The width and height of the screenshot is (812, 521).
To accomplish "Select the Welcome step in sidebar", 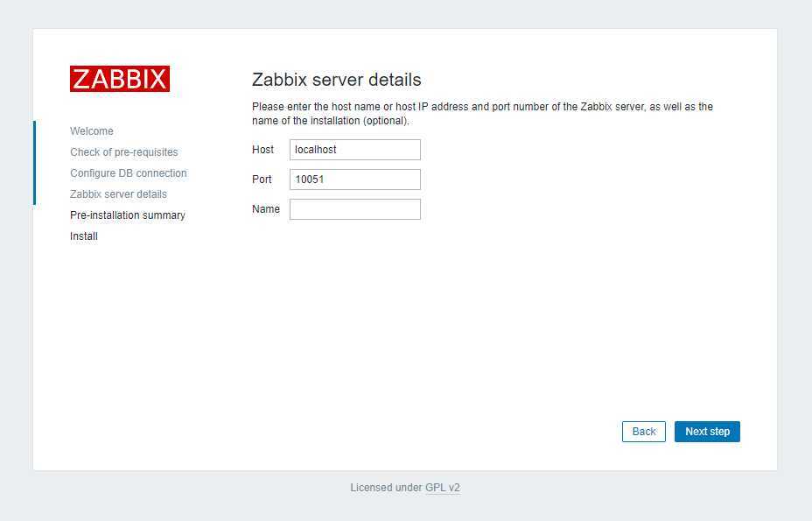I will coord(92,131).
